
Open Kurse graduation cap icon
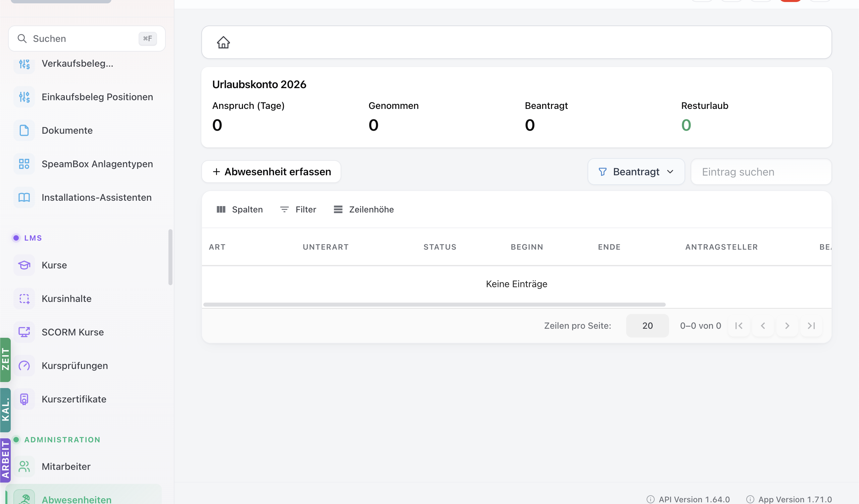coord(24,265)
